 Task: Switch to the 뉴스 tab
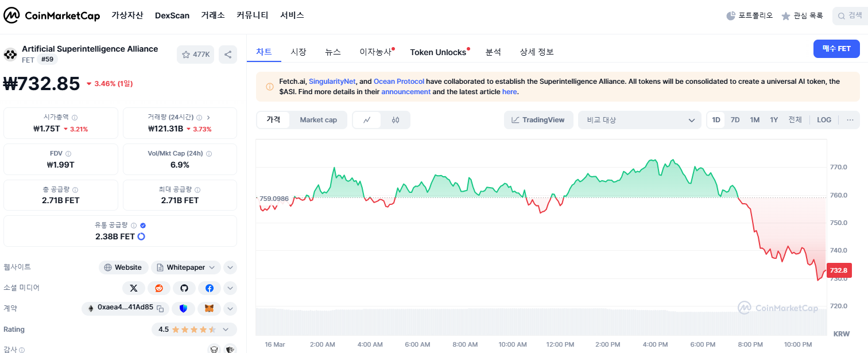[x=333, y=52]
